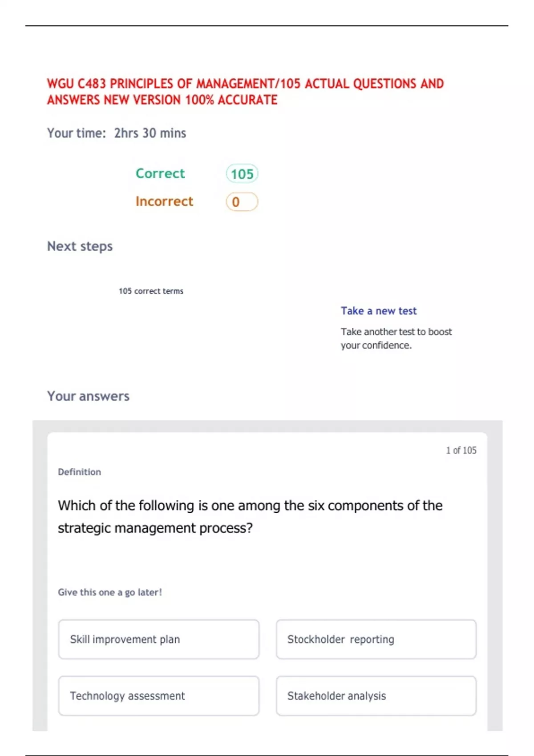Click the "Take a new test" link

tap(379, 311)
